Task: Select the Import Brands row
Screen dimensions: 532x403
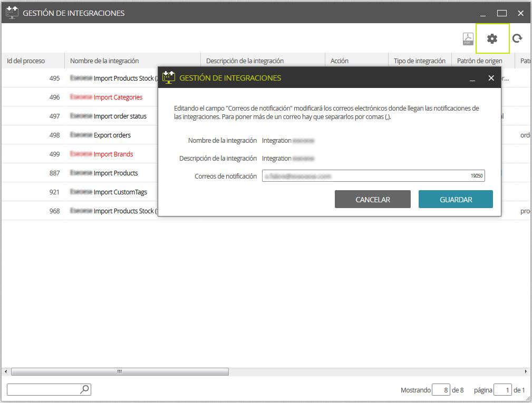Action: click(x=80, y=154)
